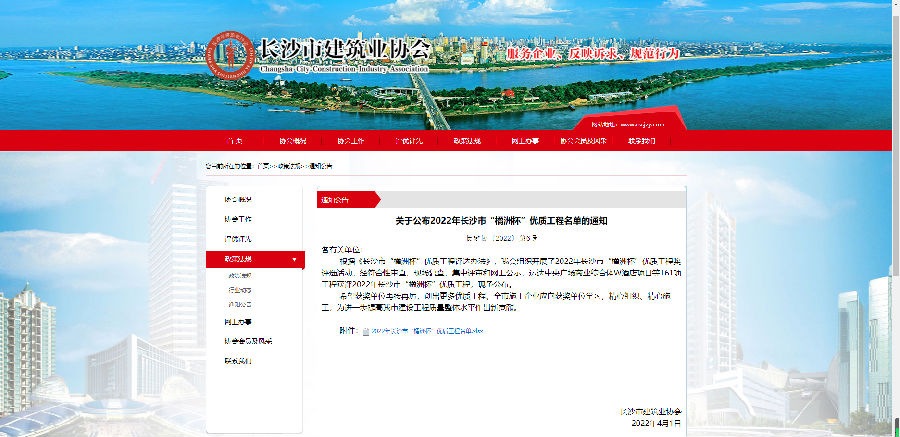Open 协会工作 in the left sidebar
This screenshot has width=900, height=437.
(x=238, y=218)
